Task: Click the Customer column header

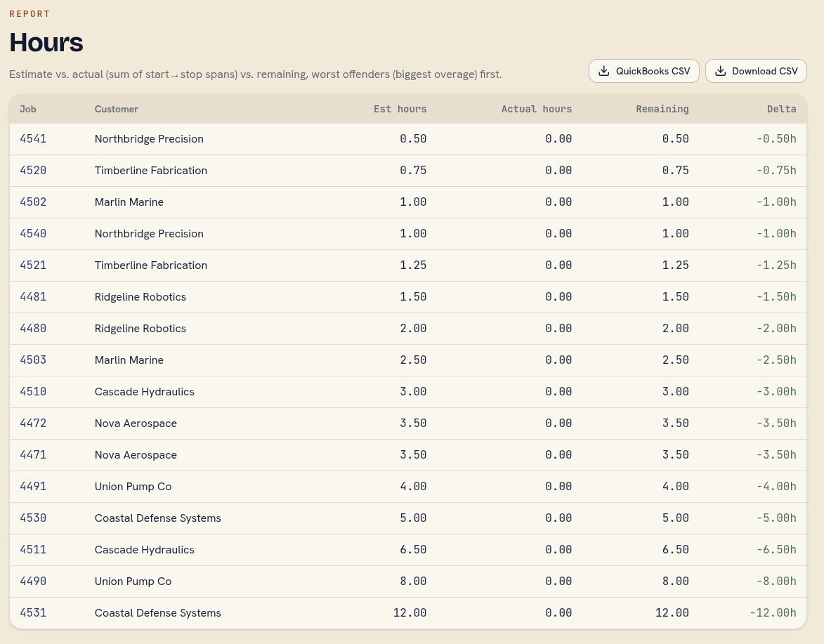Action: pyautogui.click(x=116, y=110)
